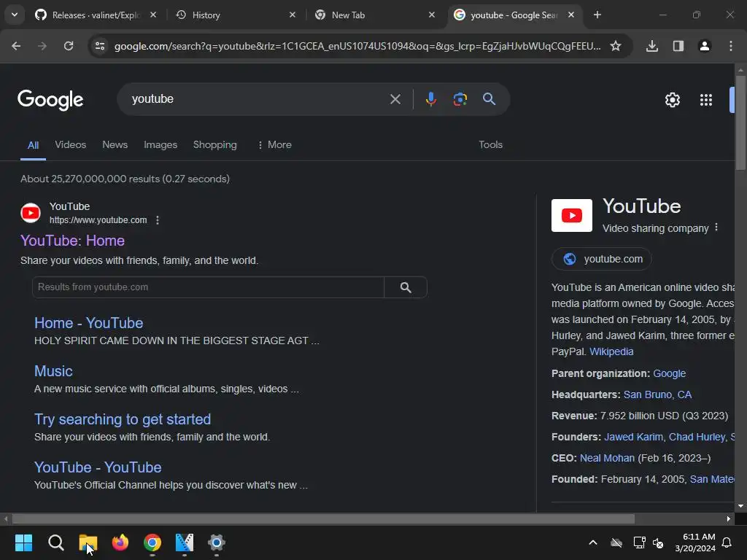
Task: Click the YouTube logo in knowledge panel
Action: (x=572, y=215)
